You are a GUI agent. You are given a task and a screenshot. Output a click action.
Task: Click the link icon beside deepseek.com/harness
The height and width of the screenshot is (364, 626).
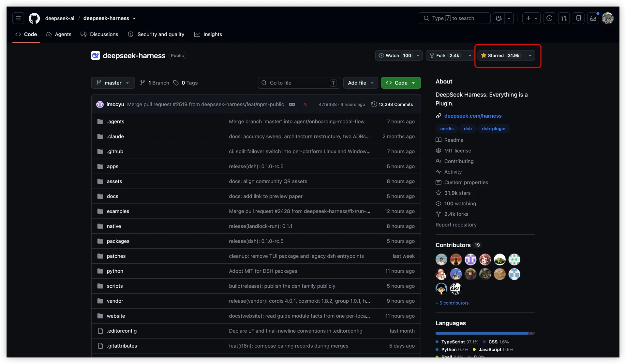(x=439, y=116)
